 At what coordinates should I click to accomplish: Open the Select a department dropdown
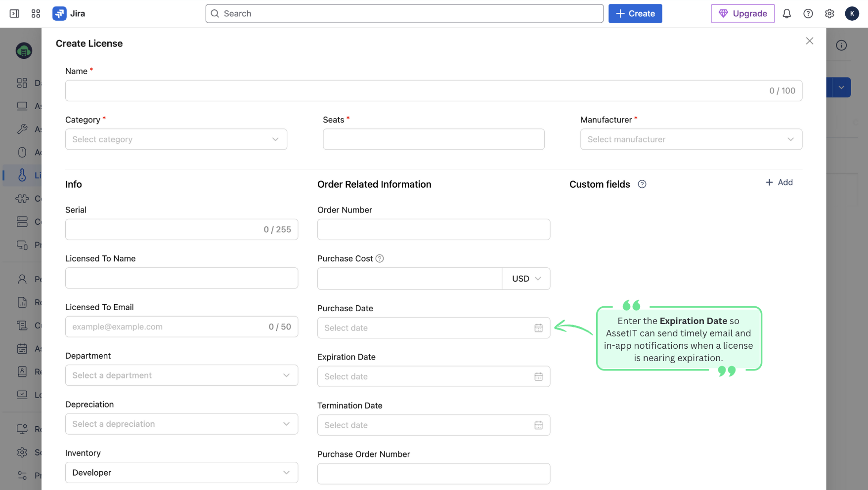(181, 375)
